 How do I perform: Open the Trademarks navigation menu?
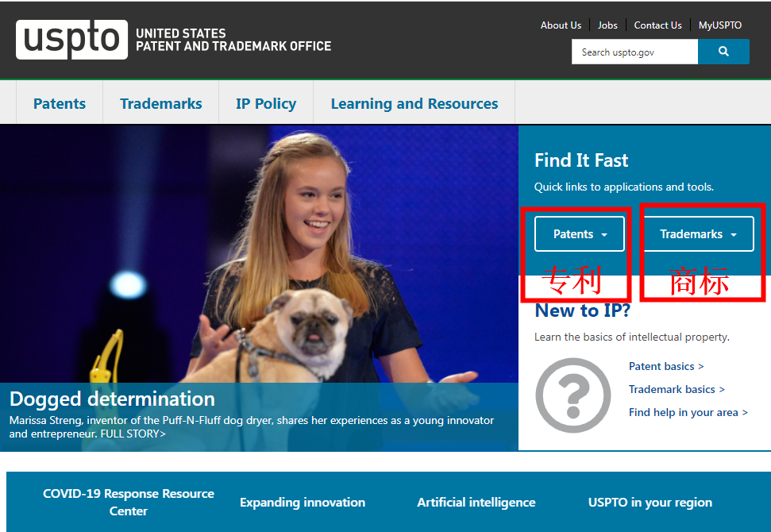click(x=160, y=104)
